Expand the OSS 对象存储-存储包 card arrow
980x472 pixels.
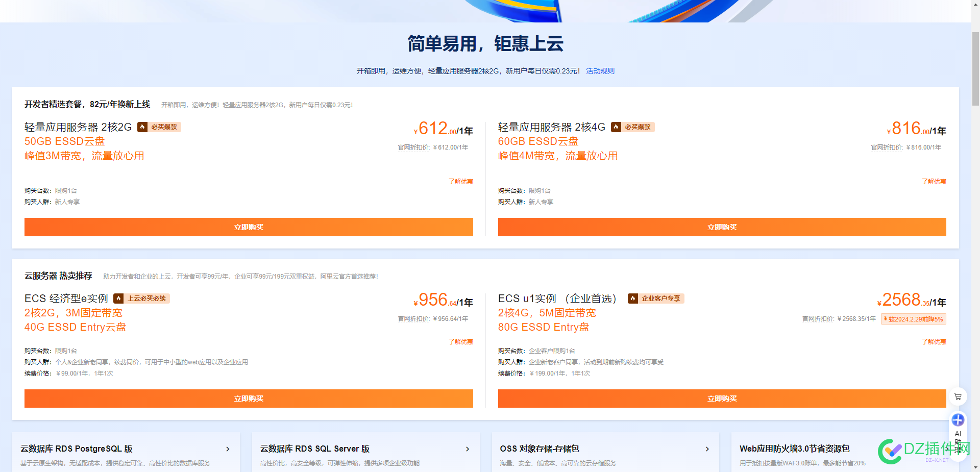(x=707, y=449)
